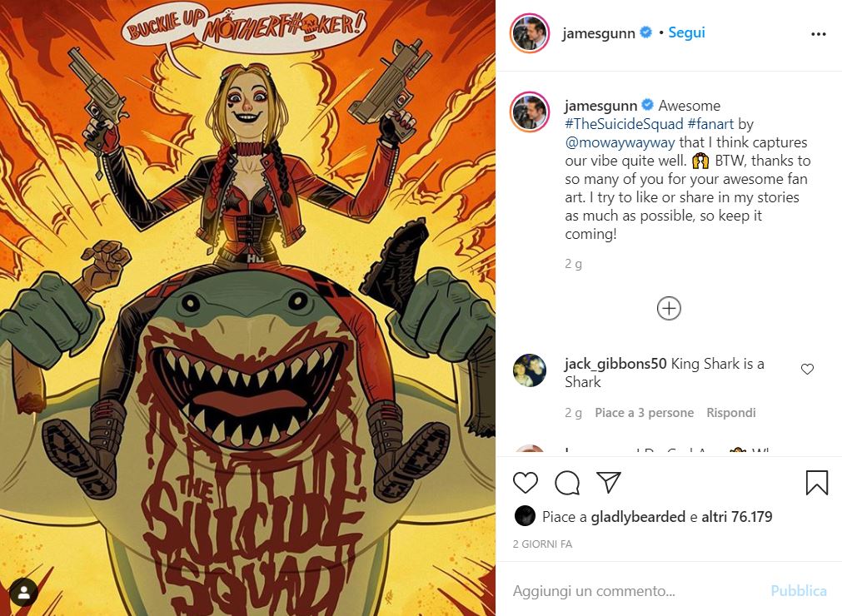The image size is (842, 616).
Task: Open the three-dot options menu
Action: (819, 34)
